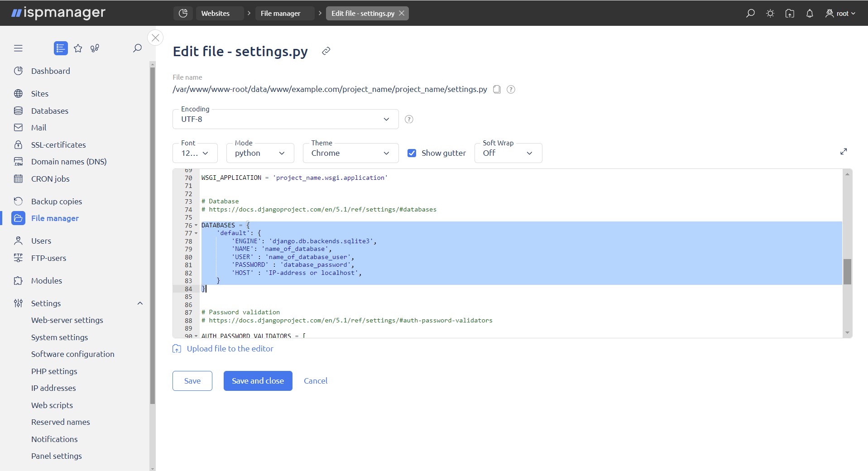Open the notifications bell
Screen dimensions: 868x471
[x=810, y=13]
